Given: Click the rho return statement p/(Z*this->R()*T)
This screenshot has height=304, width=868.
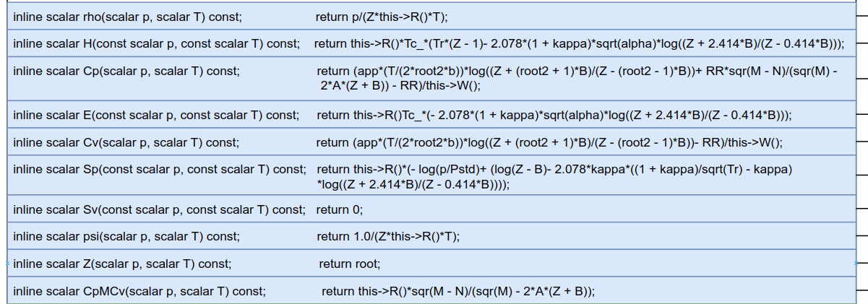Looking at the screenshot, I should (x=387, y=16).
